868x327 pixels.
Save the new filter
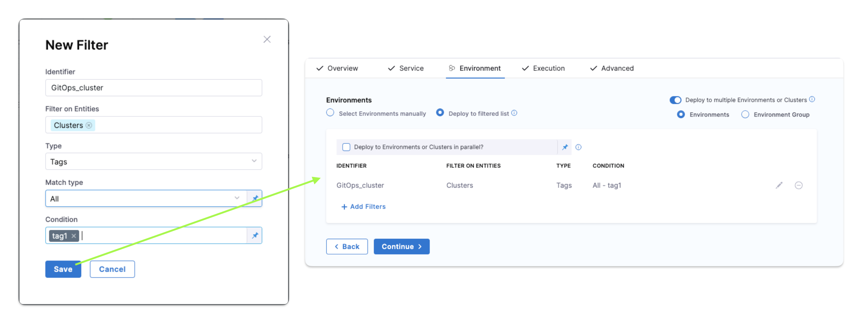coord(63,269)
